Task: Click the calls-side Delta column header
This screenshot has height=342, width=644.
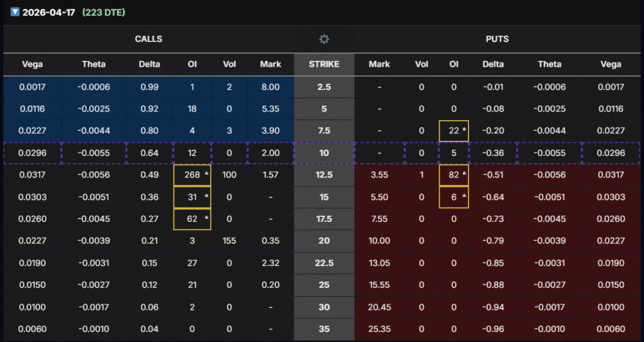Action: (x=150, y=64)
